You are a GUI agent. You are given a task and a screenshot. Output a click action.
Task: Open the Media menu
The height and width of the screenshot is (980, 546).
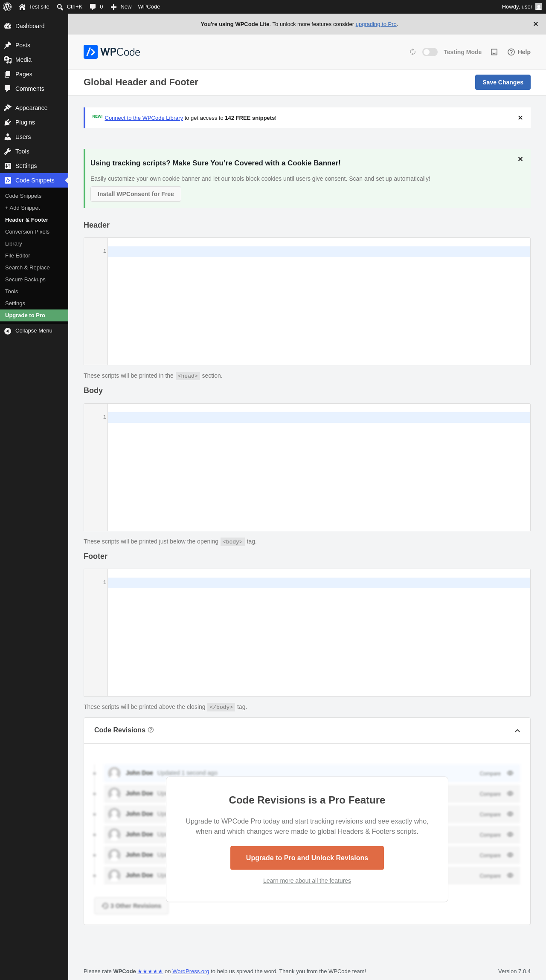34,60
